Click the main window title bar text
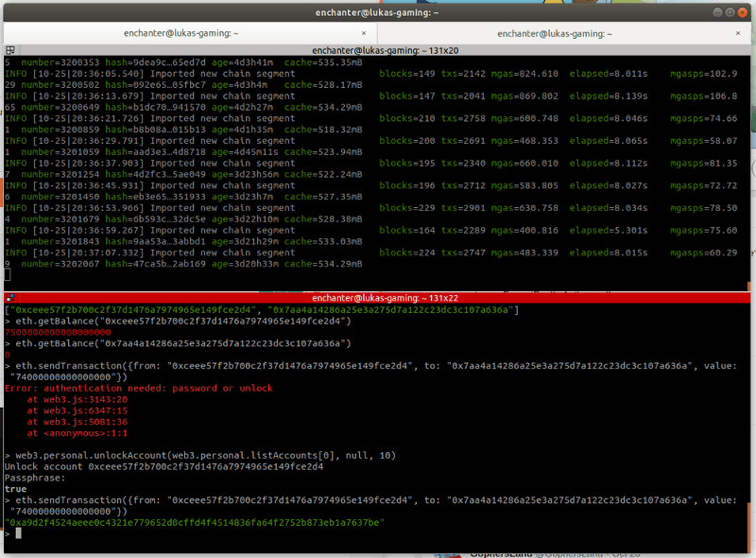This screenshot has height=558, width=756. (x=378, y=11)
